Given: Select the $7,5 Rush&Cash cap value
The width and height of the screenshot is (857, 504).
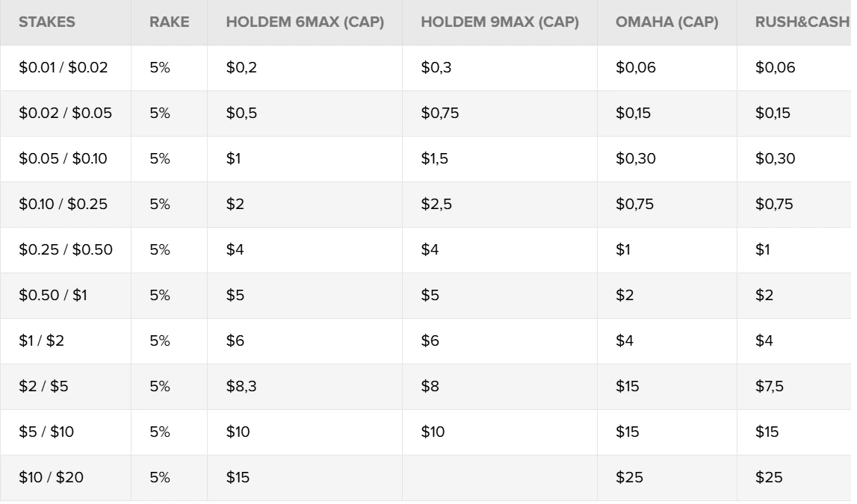Looking at the screenshot, I should 770,387.
